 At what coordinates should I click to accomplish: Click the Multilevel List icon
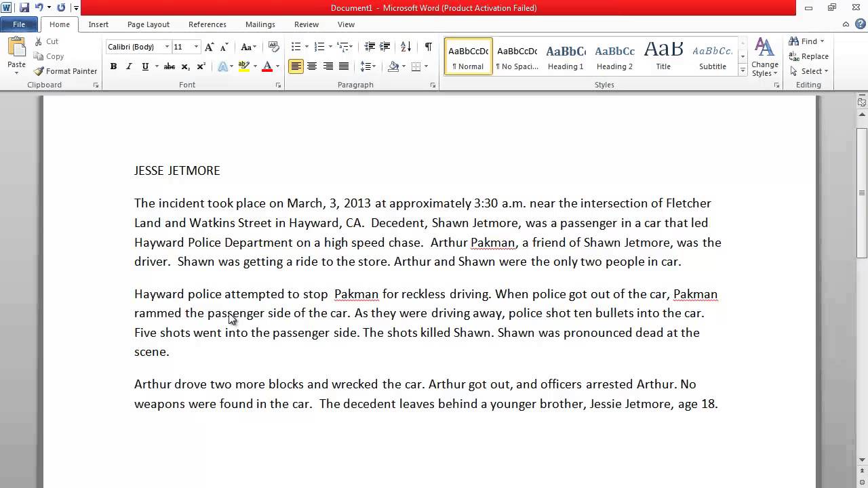click(343, 47)
